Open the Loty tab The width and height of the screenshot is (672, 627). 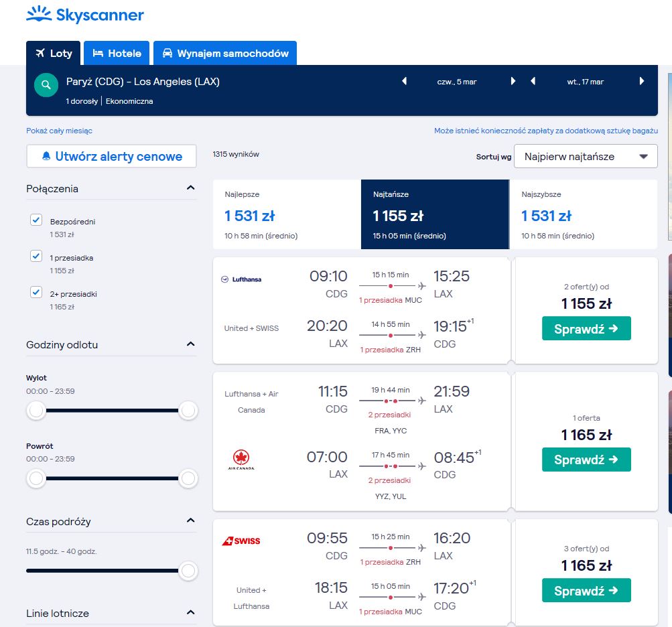tap(53, 53)
